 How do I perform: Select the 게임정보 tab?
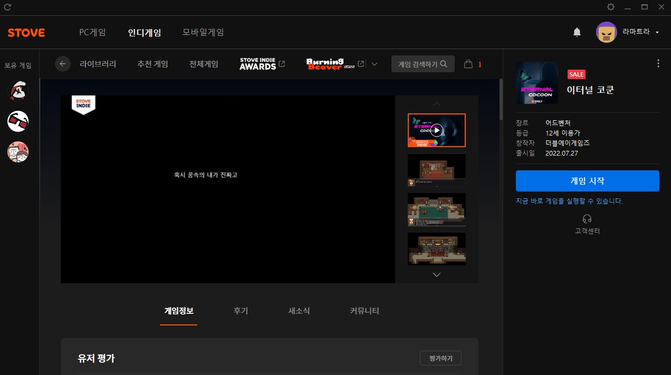pos(179,311)
